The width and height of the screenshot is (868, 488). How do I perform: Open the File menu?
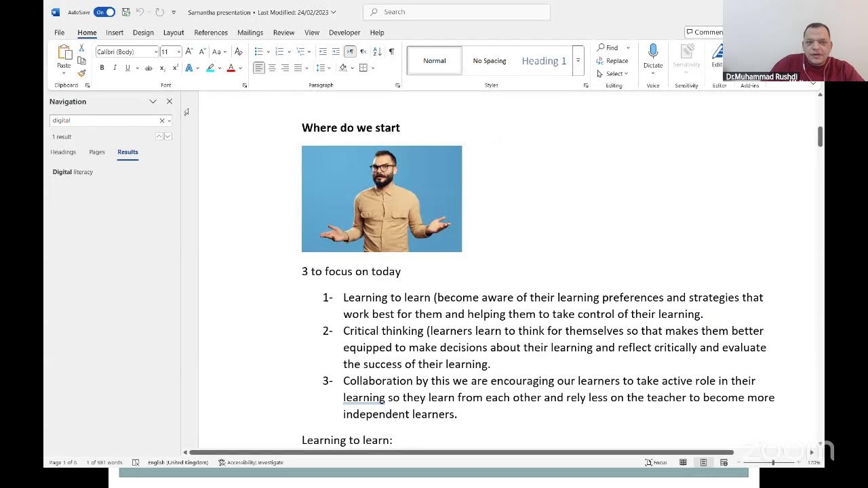click(60, 33)
